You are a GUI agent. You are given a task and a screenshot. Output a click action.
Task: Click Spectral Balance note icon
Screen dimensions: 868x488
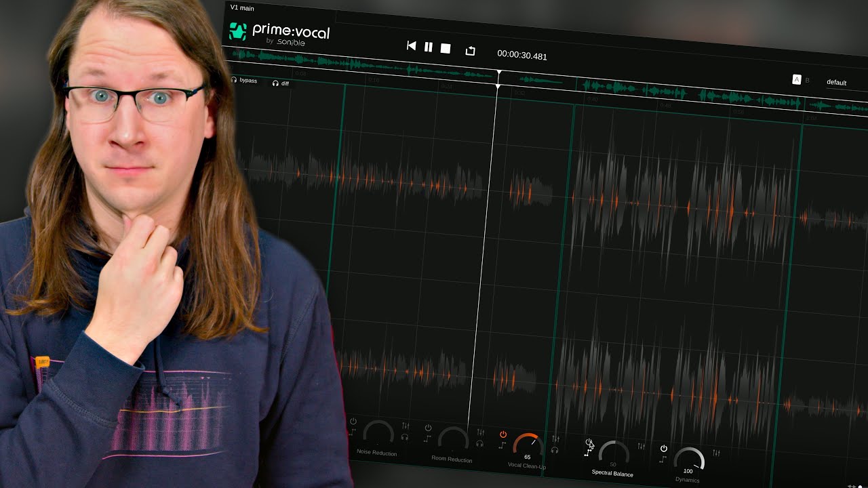coord(587,453)
